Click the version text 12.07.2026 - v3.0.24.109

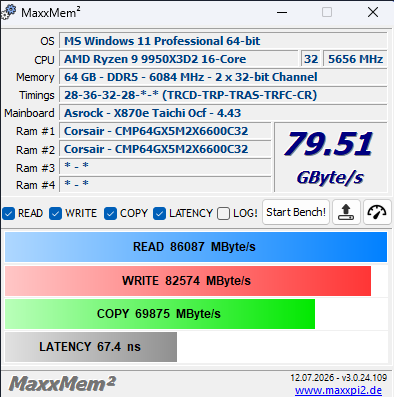(x=338, y=378)
